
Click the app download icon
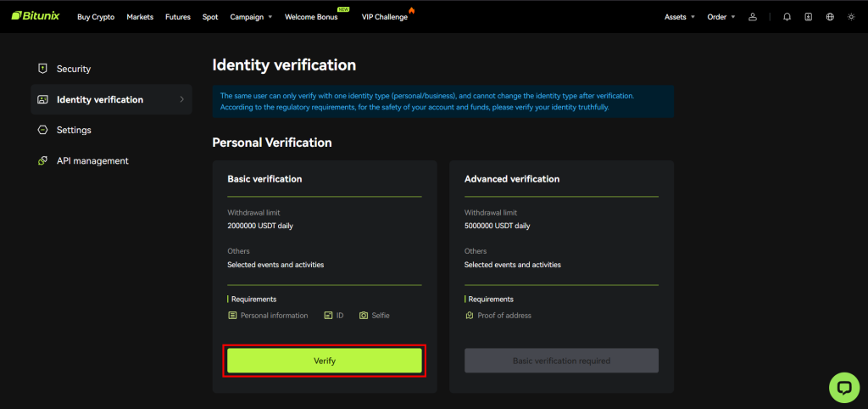(x=808, y=17)
